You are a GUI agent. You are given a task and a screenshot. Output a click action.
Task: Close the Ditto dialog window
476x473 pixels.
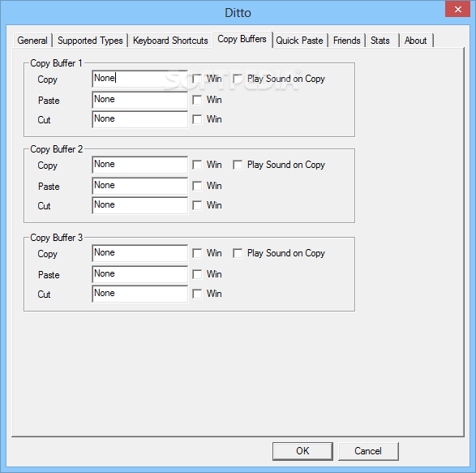tap(458, 9)
